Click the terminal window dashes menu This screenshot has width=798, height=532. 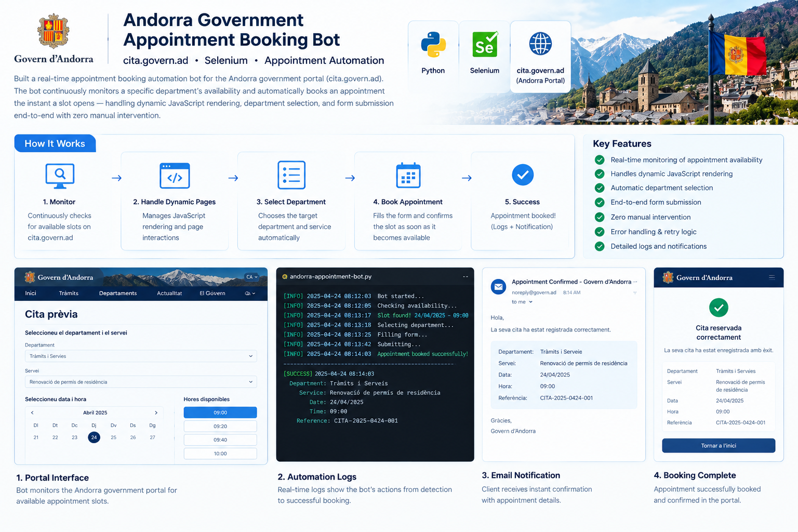pos(465,276)
